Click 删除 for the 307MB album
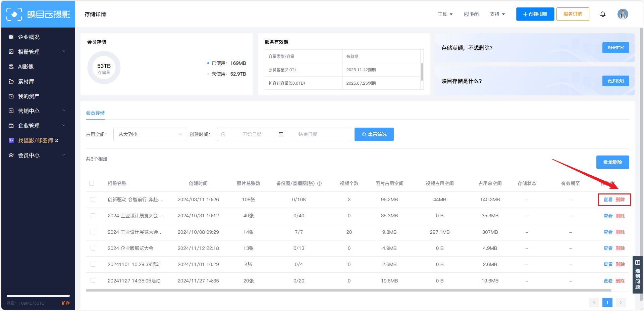 pos(620,232)
